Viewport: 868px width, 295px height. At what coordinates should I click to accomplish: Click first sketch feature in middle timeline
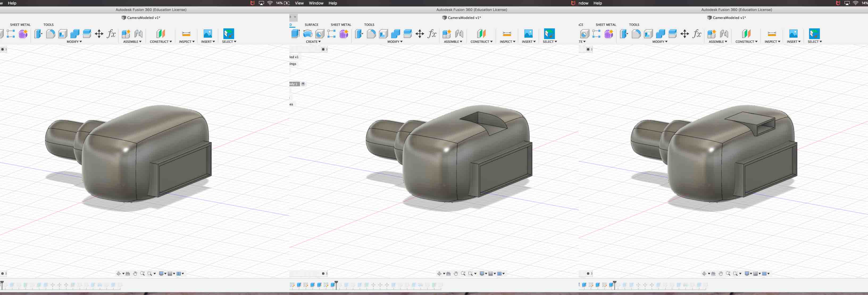pos(292,285)
